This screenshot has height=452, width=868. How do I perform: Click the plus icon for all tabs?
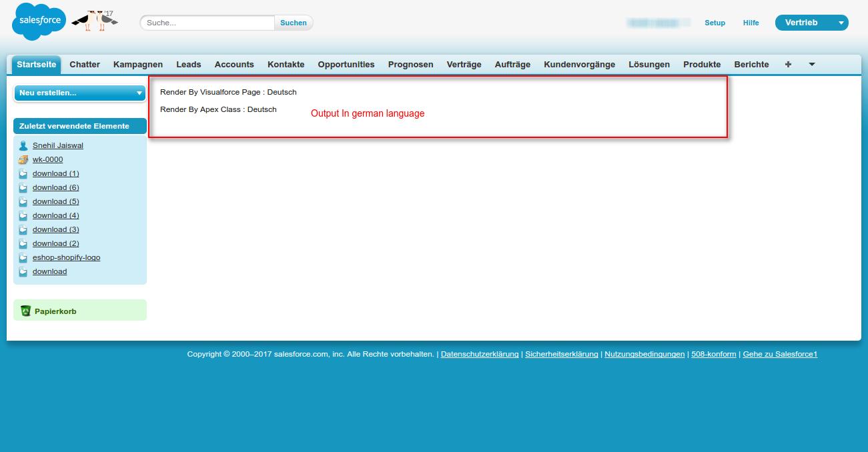[788, 65]
